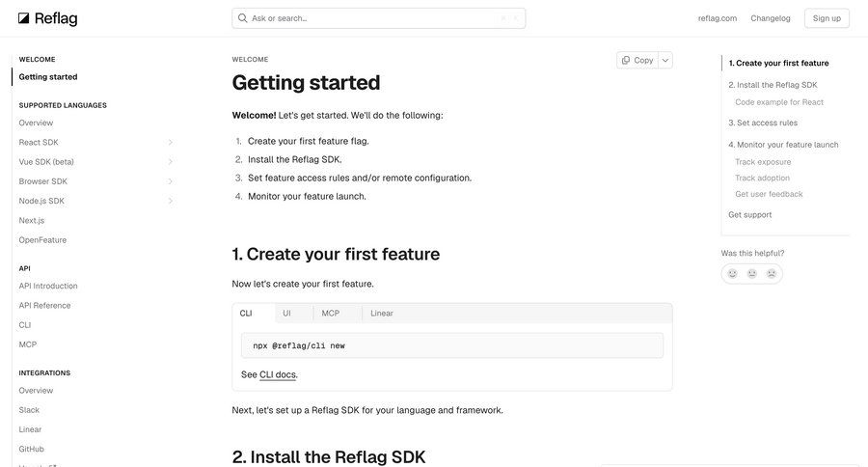This screenshot has width=868, height=467.
Task: Switch to the MCP code tab
Action: pyautogui.click(x=331, y=314)
